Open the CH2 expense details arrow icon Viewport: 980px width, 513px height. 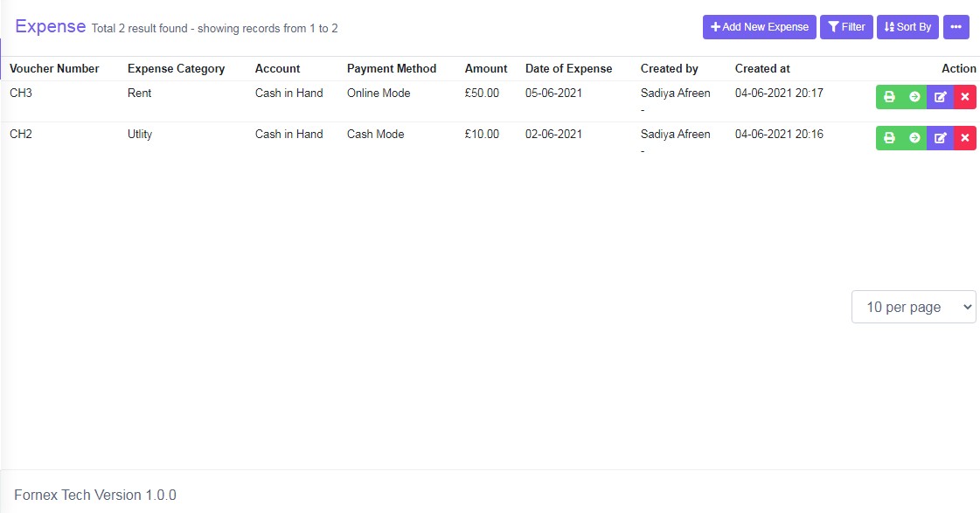(x=914, y=138)
